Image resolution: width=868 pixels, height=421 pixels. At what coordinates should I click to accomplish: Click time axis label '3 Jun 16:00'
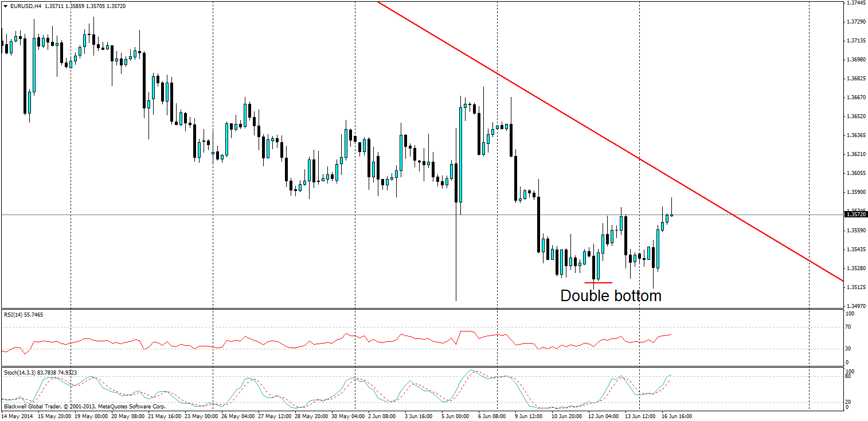[419, 416]
